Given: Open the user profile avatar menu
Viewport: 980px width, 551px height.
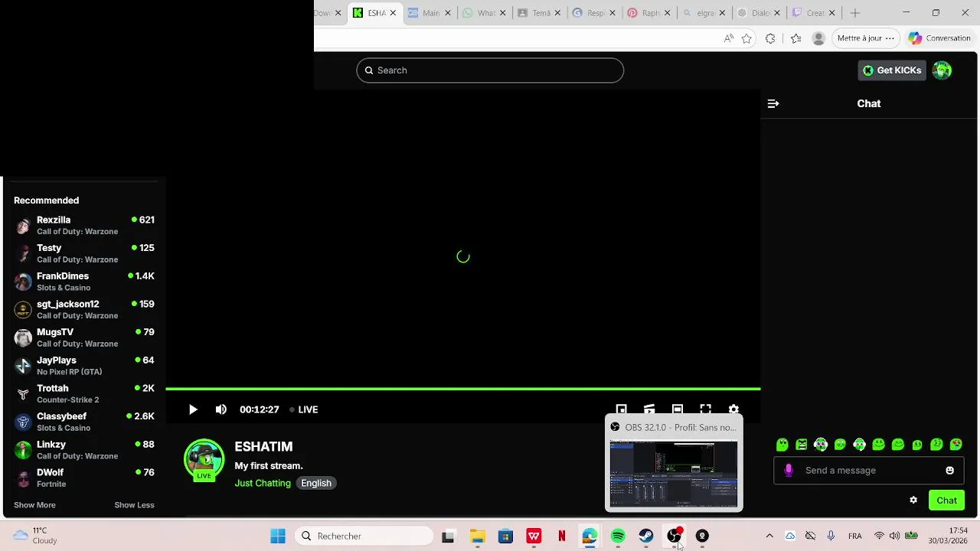Looking at the screenshot, I should pyautogui.click(x=942, y=70).
